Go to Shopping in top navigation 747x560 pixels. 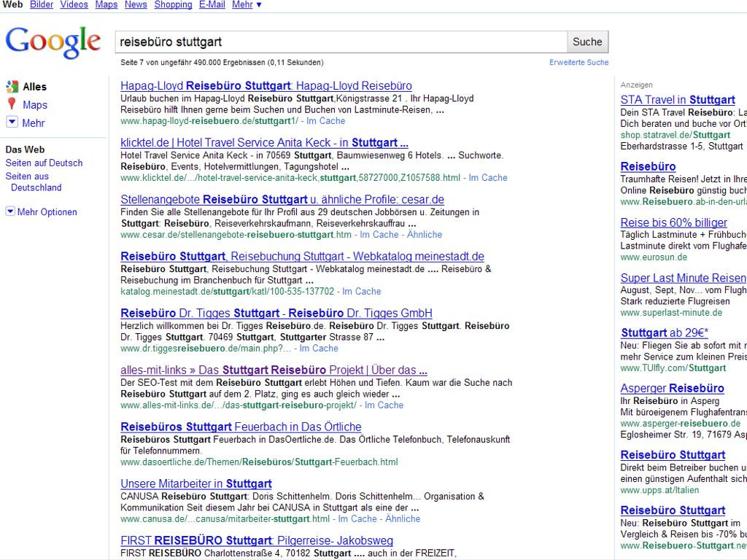[173, 5]
